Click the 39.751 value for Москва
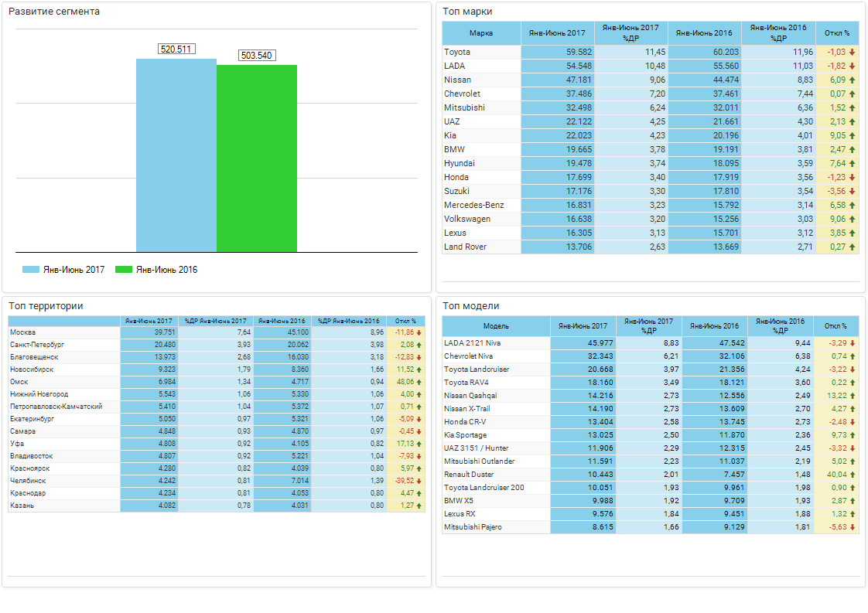 coord(165,332)
